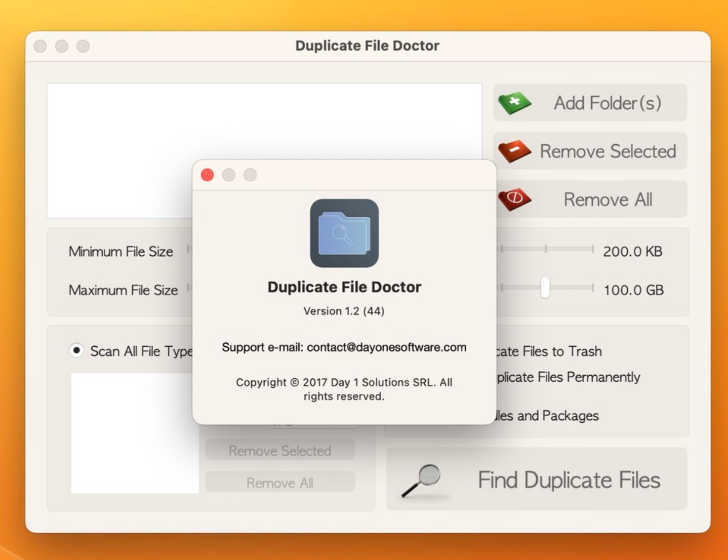
Task: Click Remove Selected label beside red minus icon
Action: tap(608, 151)
